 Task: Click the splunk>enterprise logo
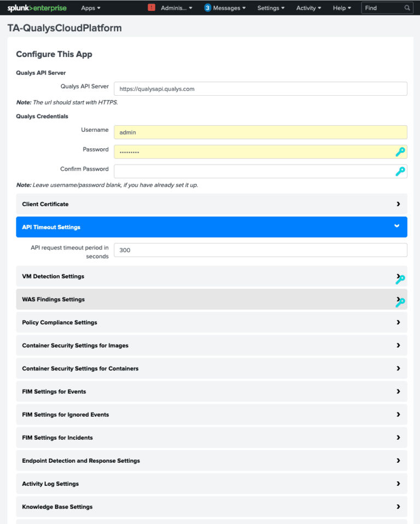pos(37,8)
